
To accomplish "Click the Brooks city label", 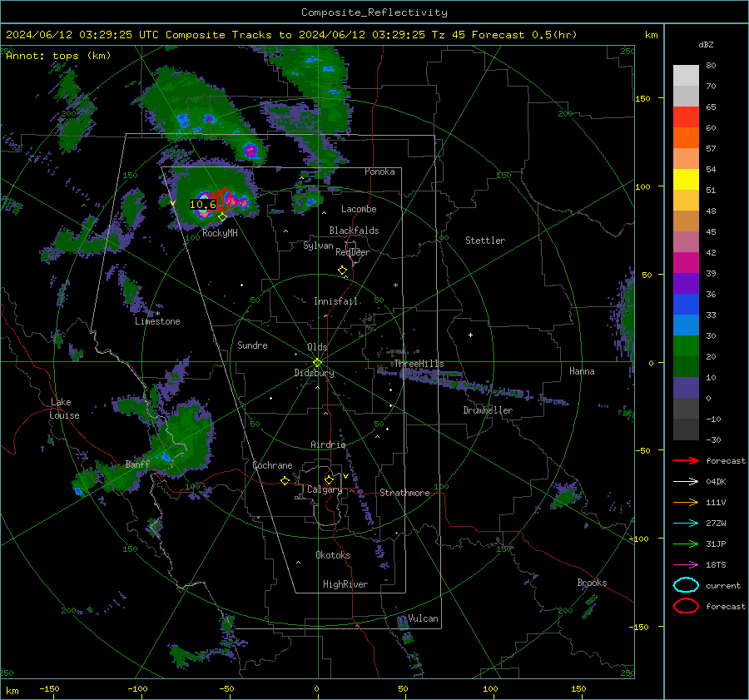I will tap(592, 583).
